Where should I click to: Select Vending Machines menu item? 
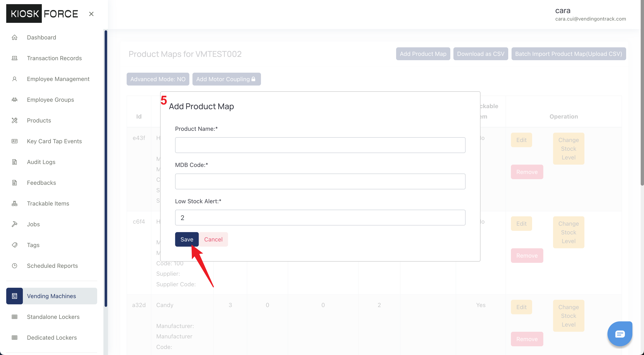[x=51, y=296]
